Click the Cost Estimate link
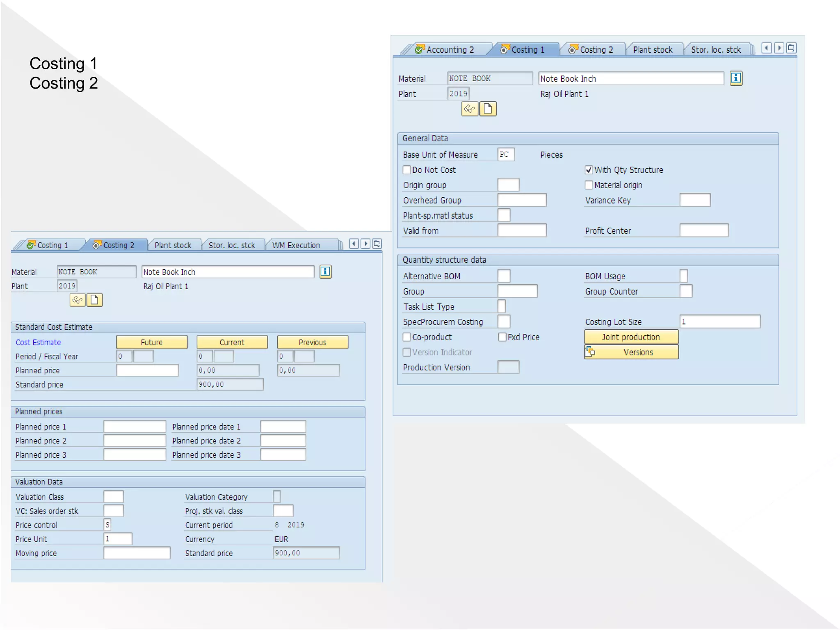Viewport: 840px width, 630px height. click(38, 342)
